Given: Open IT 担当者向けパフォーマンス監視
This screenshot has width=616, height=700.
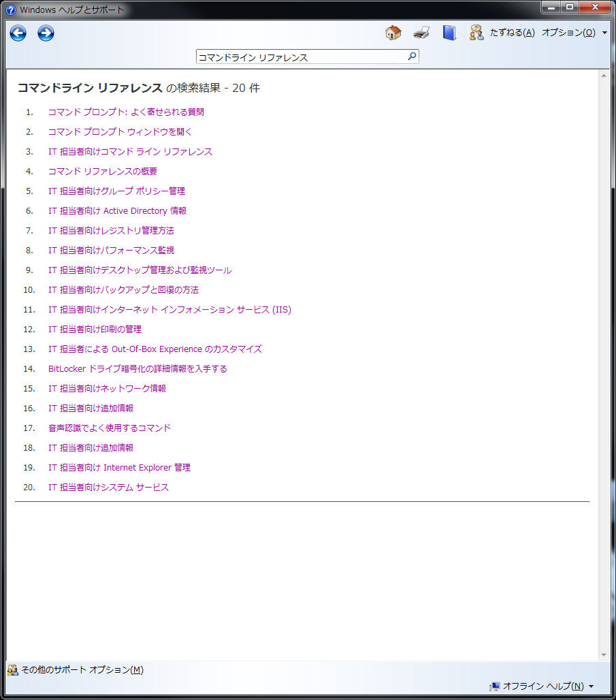Looking at the screenshot, I should pyautogui.click(x=111, y=250).
